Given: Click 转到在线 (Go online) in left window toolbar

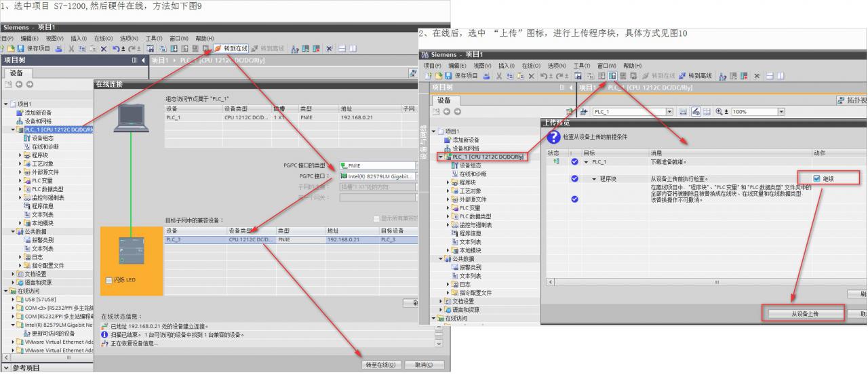Looking at the screenshot, I should pos(231,48).
